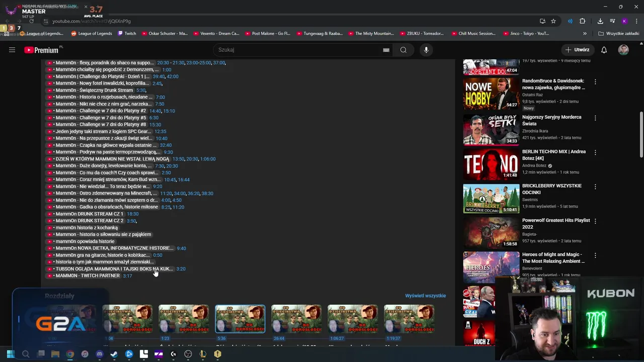Open Steam from taskbar
Screen dimensions: 644x362
click(114, 354)
